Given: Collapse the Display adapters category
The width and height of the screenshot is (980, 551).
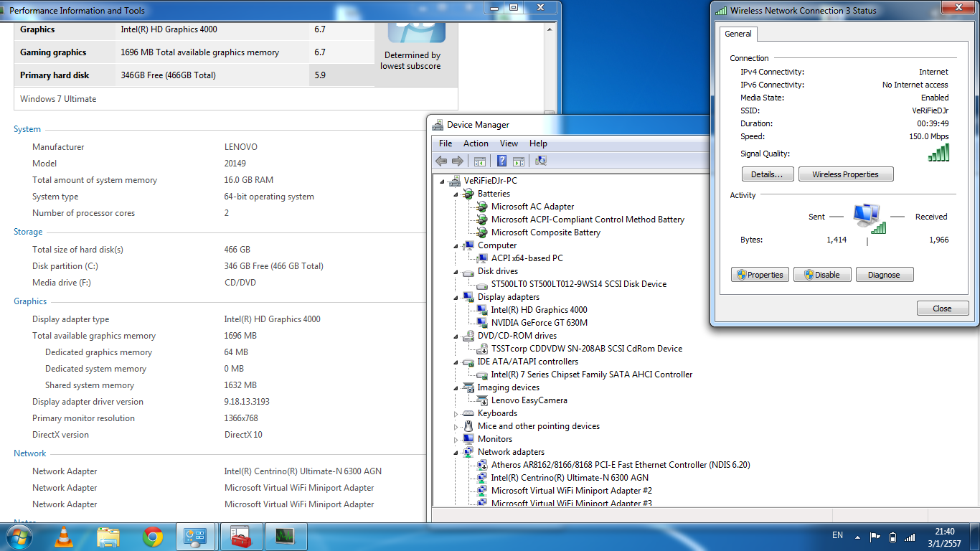Looking at the screenshot, I should tap(456, 297).
